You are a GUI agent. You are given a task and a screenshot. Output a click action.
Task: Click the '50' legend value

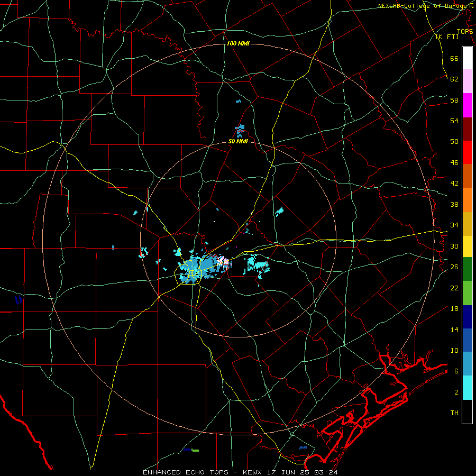click(x=454, y=141)
